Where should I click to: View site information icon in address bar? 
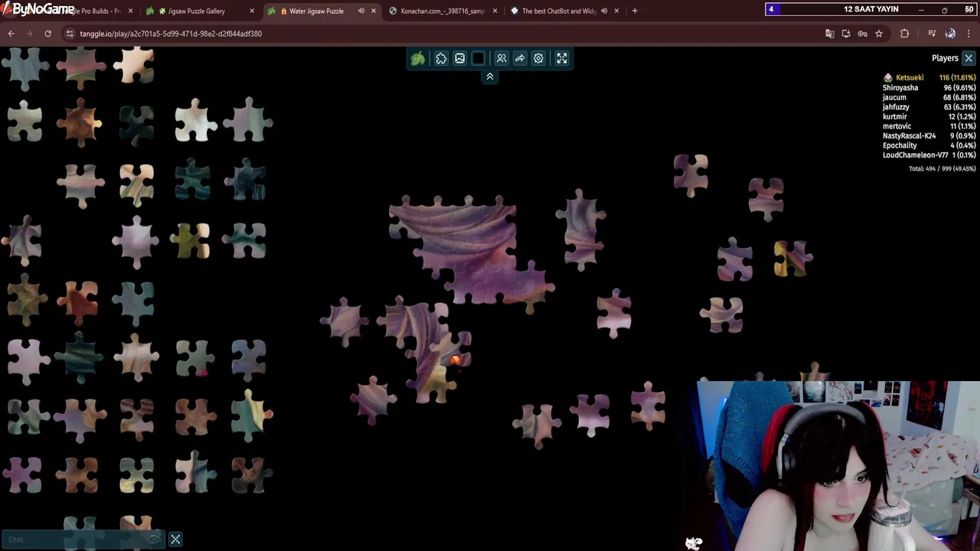pos(70,34)
